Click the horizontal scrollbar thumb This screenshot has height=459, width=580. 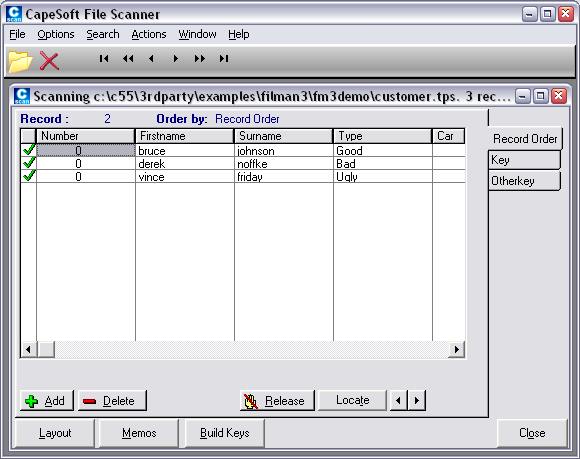pos(47,349)
